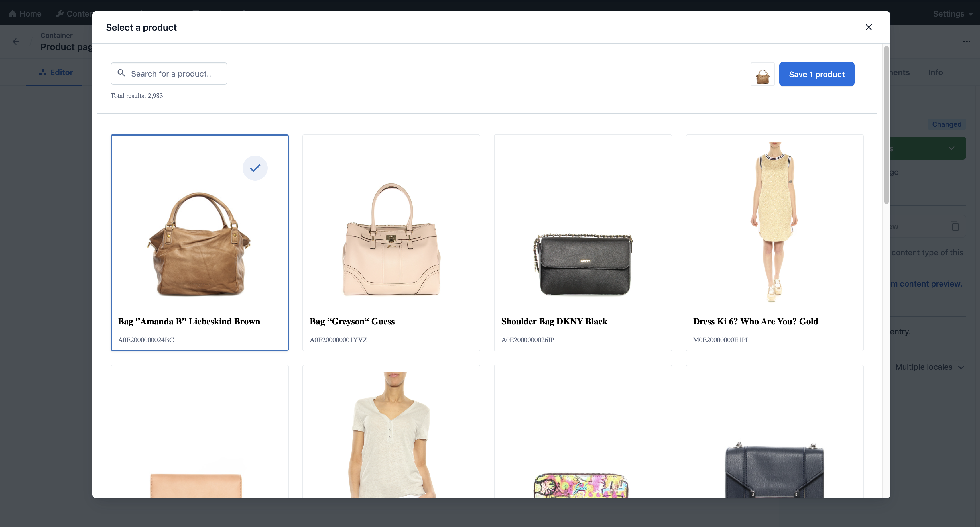Viewport: 980px width, 527px height.
Task: Open the Editor tab
Action: pyautogui.click(x=61, y=72)
